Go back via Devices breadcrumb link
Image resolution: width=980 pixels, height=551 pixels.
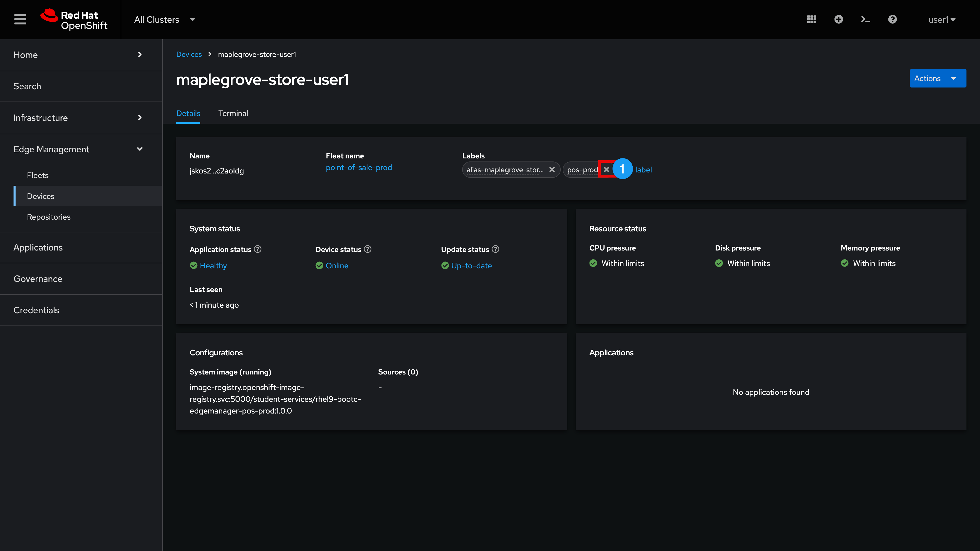[189, 54]
